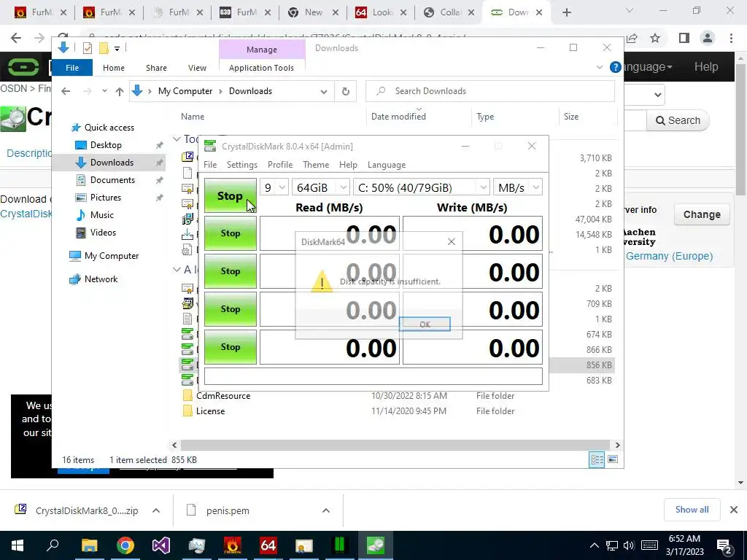Open options arrow for CrystalDiskMark zip download
The image size is (747, 560).
point(156,510)
